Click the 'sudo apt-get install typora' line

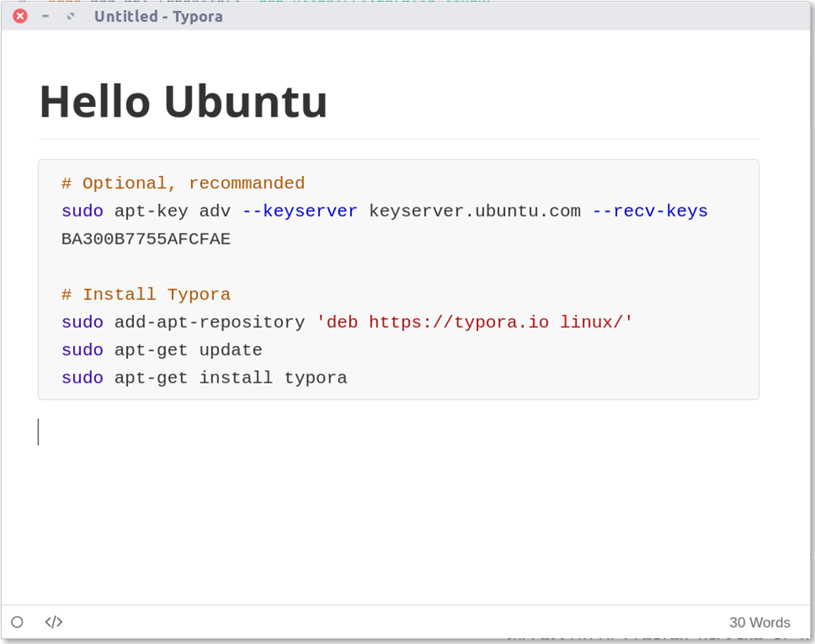click(205, 377)
